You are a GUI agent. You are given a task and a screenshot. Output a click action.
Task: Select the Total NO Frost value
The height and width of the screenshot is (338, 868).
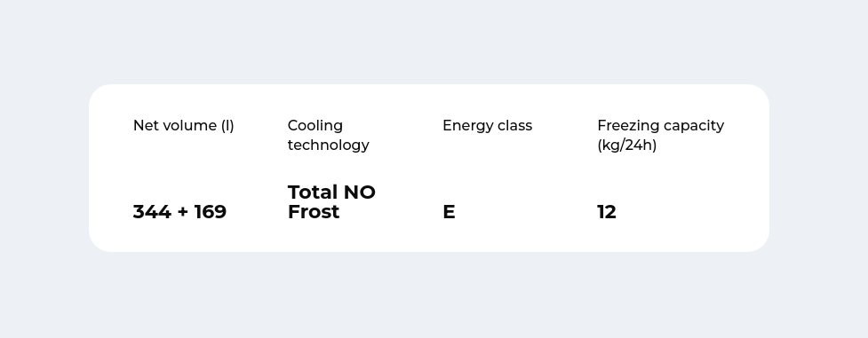(x=331, y=202)
